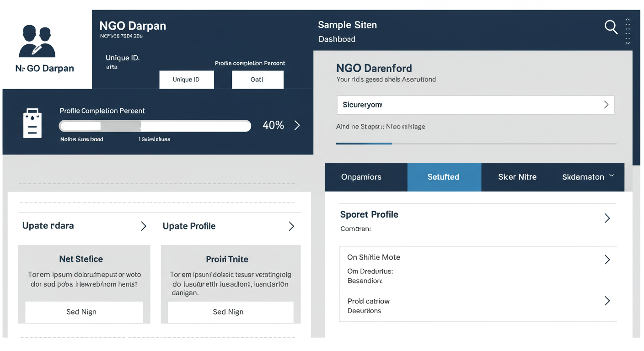The height and width of the screenshot is (351, 644).
Task: Expand the Upate rdara section
Action: pos(143,226)
